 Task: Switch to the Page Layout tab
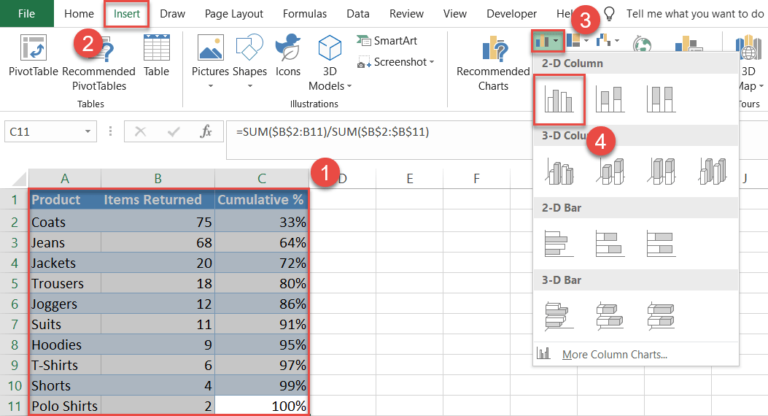pos(233,14)
